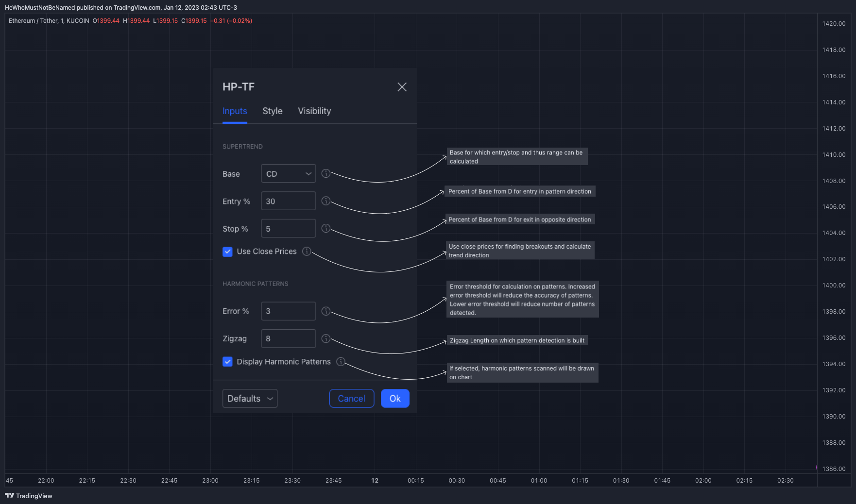Screen dimensions: 856x504
Task: Click the Zigzag input field
Action: coord(289,338)
